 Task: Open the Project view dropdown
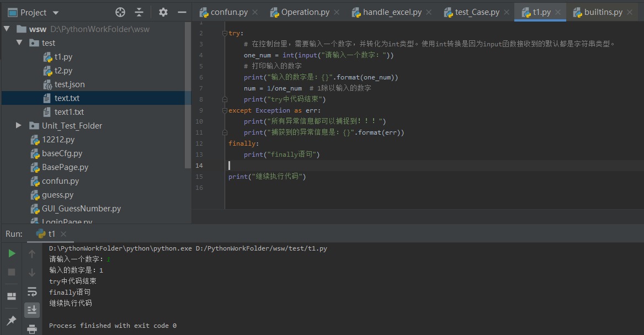(x=56, y=13)
